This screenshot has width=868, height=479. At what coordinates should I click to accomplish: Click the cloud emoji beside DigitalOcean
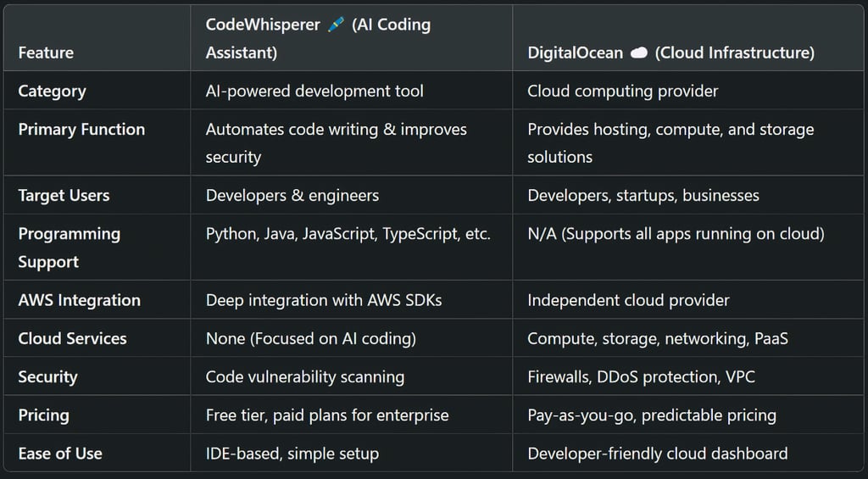click(639, 53)
